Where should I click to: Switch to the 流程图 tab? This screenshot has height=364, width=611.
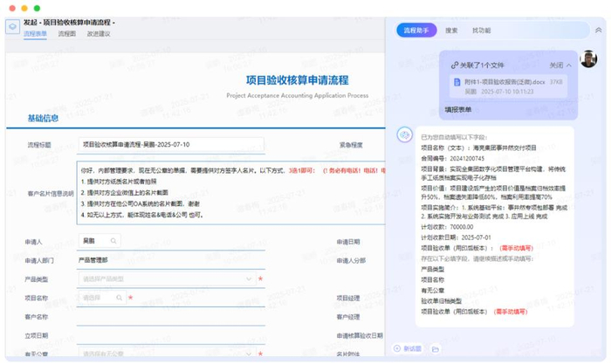67,34
